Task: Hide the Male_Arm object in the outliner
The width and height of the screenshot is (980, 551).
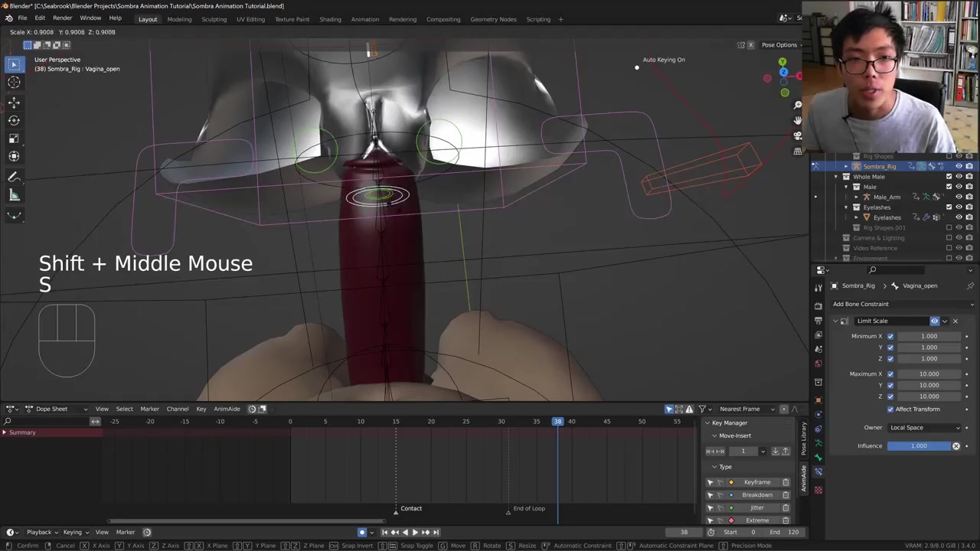Action: click(959, 197)
